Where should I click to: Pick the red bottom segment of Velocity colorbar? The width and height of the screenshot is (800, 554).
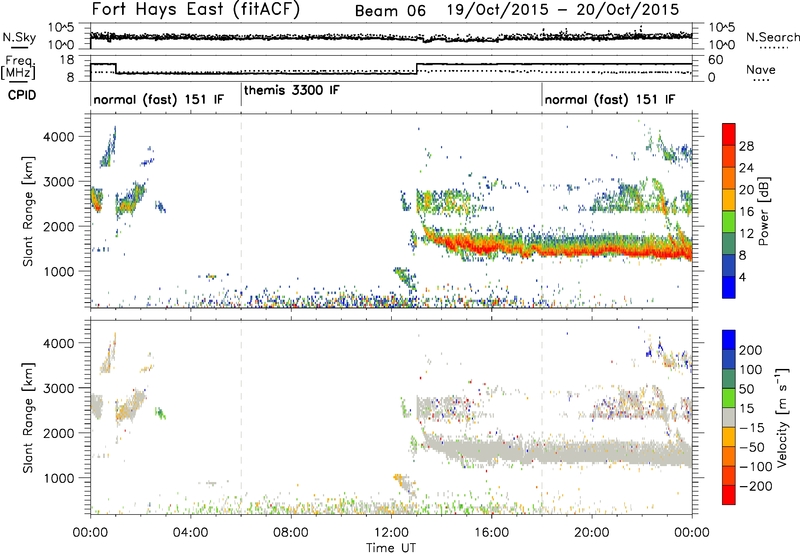point(729,495)
